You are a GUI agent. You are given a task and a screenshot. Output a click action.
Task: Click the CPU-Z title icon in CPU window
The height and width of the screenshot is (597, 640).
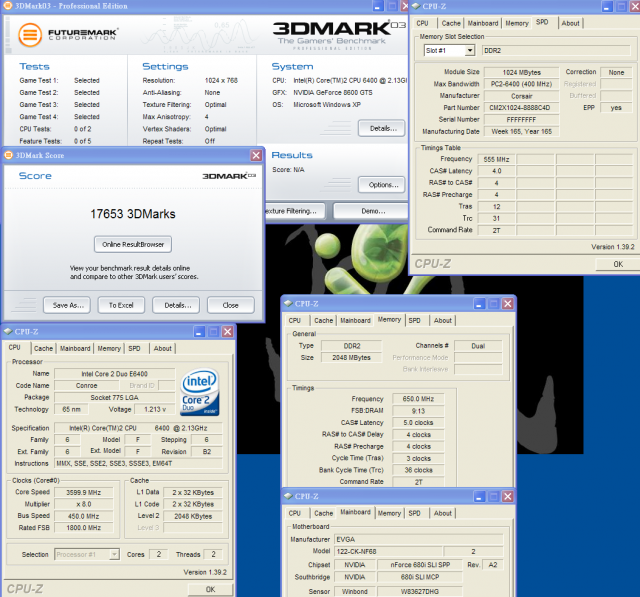pos(8,331)
